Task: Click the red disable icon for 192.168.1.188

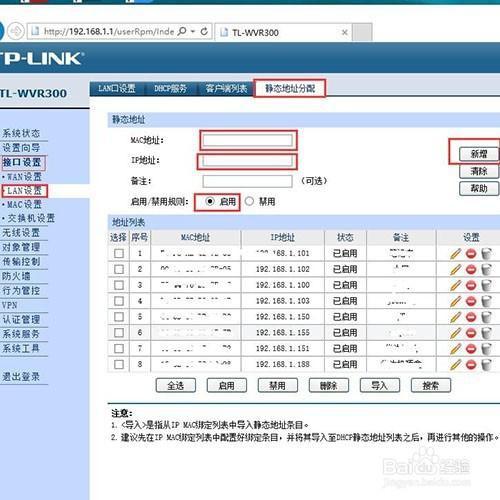Action: pos(471,365)
